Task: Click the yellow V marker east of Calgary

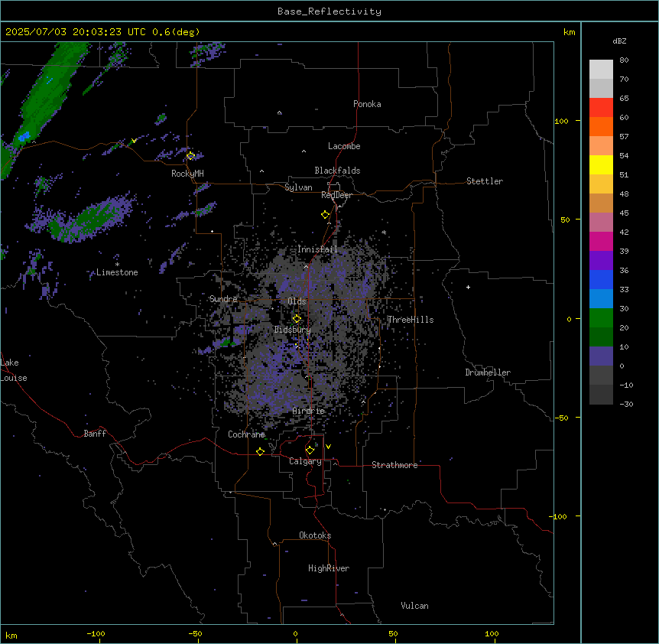Action: [328, 447]
